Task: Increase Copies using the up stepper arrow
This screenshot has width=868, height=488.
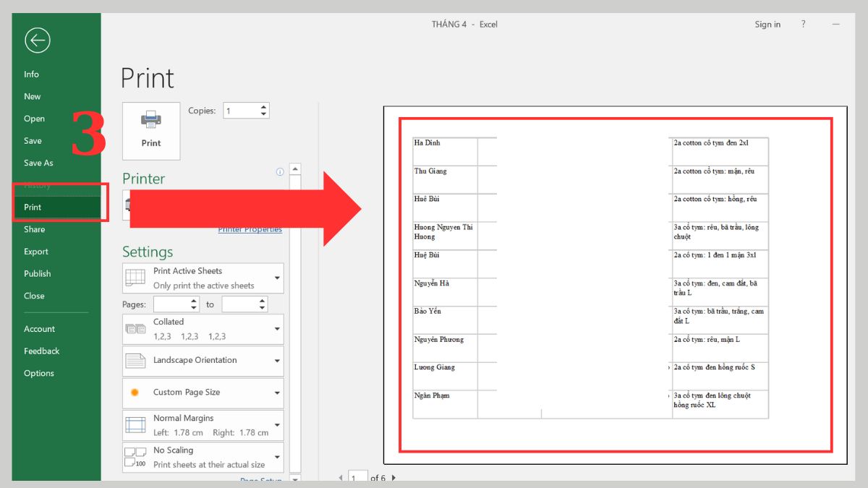Action: click(x=263, y=106)
